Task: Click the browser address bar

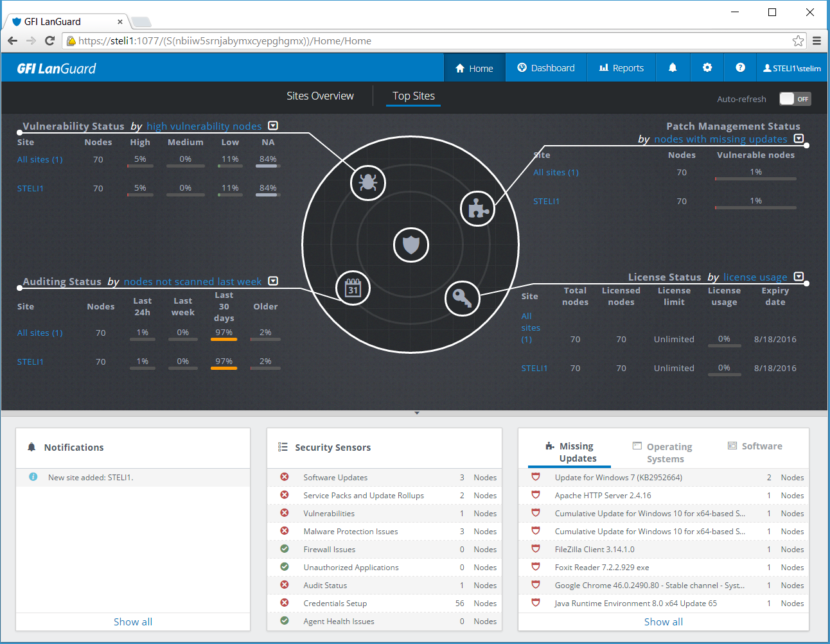Action: point(257,40)
